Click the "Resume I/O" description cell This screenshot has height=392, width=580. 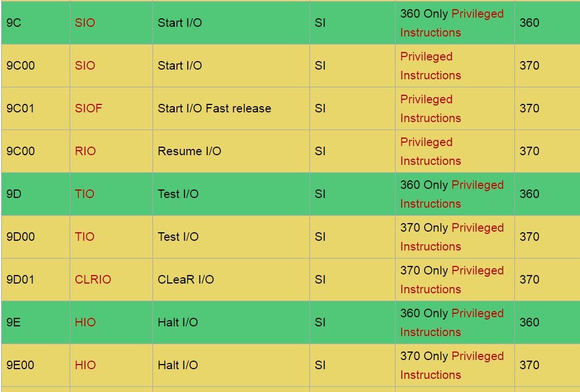coord(189,151)
